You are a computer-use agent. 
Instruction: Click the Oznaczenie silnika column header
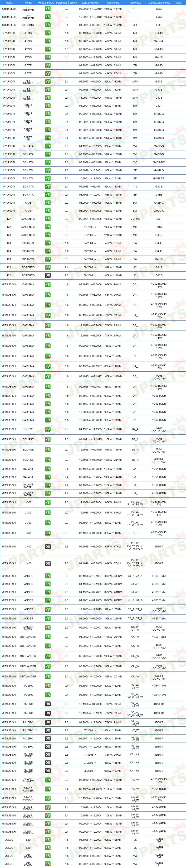tap(159, 2)
